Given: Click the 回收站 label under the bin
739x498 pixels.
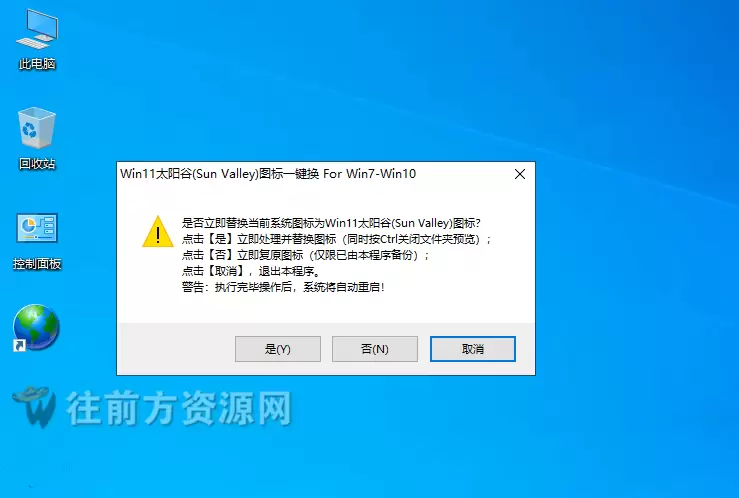Looking at the screenshot, I should [x=37, y=164].
